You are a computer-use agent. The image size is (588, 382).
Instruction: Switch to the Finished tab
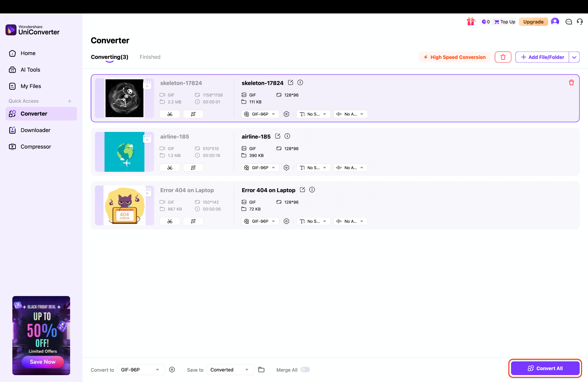150,57
